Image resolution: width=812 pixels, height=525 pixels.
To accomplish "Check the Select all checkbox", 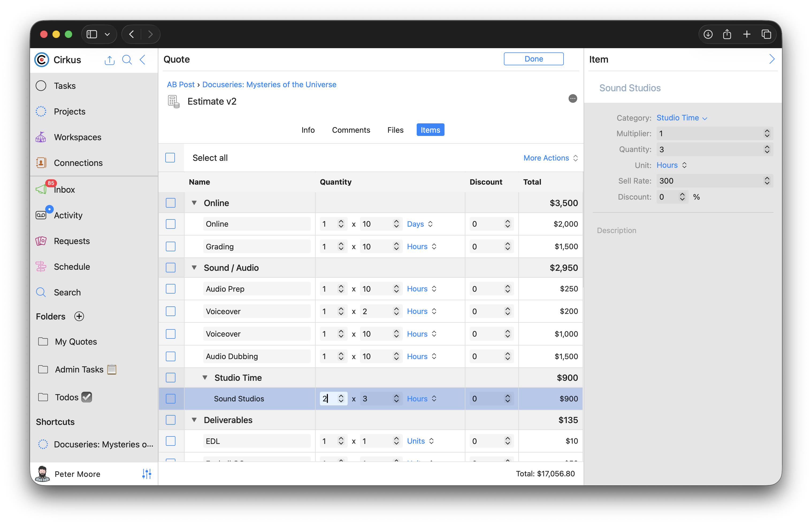I will (170, 158).
